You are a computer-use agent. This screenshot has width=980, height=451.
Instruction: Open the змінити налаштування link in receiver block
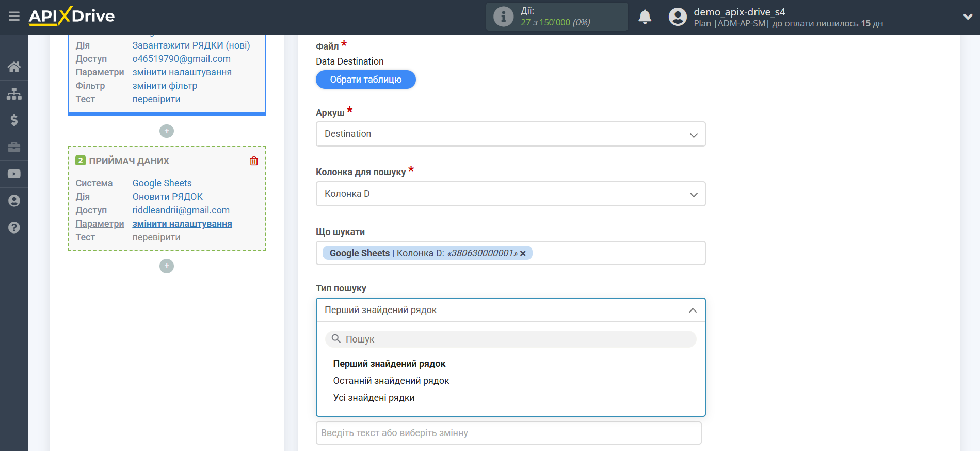pyautogui.click(x=182, y=224)
